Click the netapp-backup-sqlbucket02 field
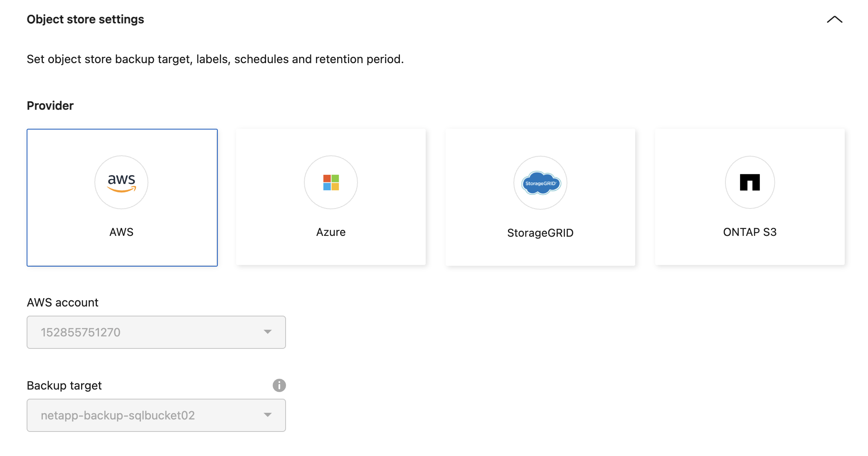This screenshot has height=456, width=868. (x=156, y=415)
